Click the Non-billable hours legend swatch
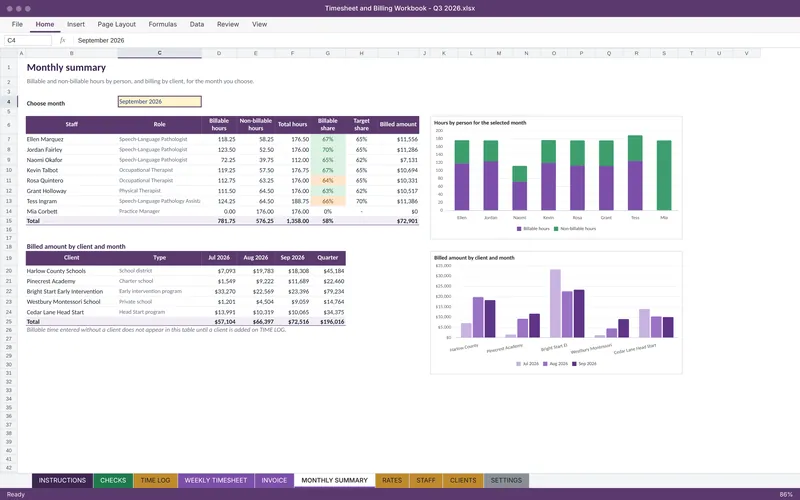Image resolution: width=800 pixels, height=500 pixels. coord(556,229)
